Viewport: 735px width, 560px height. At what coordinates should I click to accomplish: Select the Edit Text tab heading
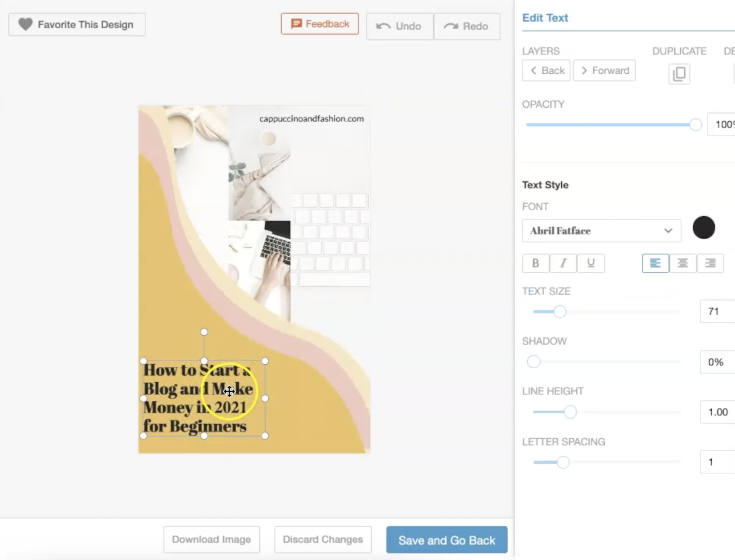click(545, 18)
